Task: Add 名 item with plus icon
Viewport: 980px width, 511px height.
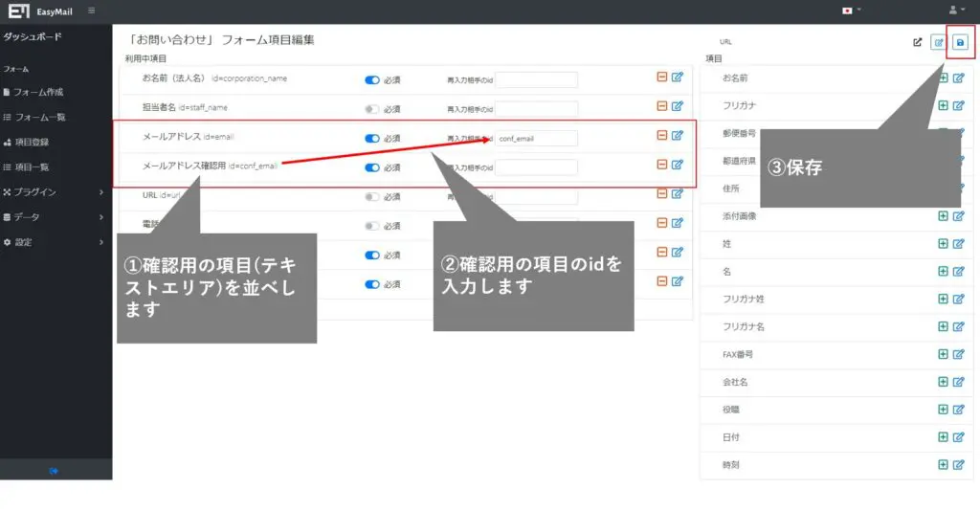Action: (x=943, y=271)
